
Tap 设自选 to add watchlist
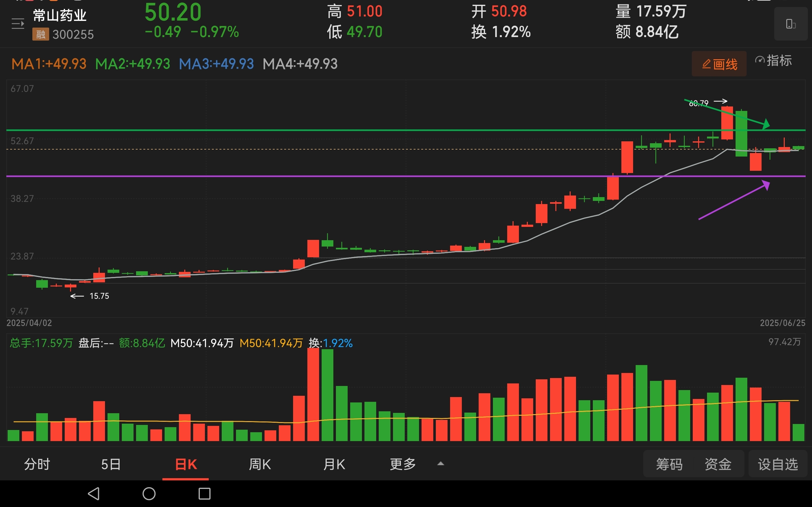tap(777, 465)
